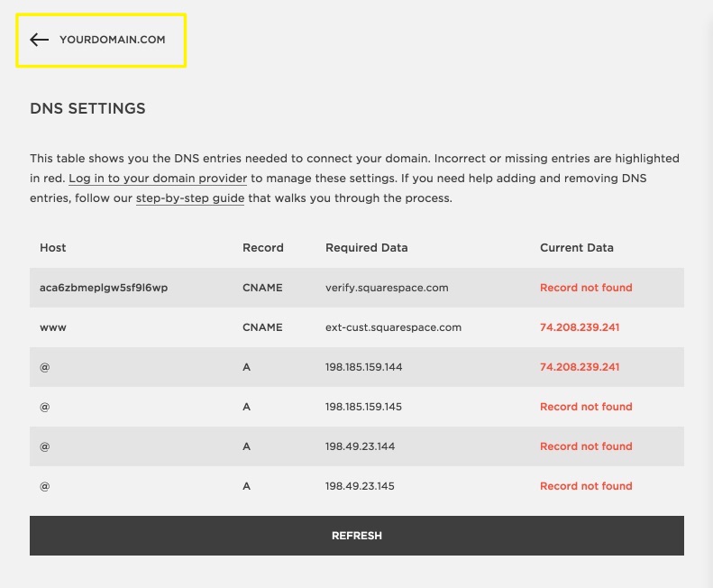
Task: Click the back arrow icon
Action: 39,40
